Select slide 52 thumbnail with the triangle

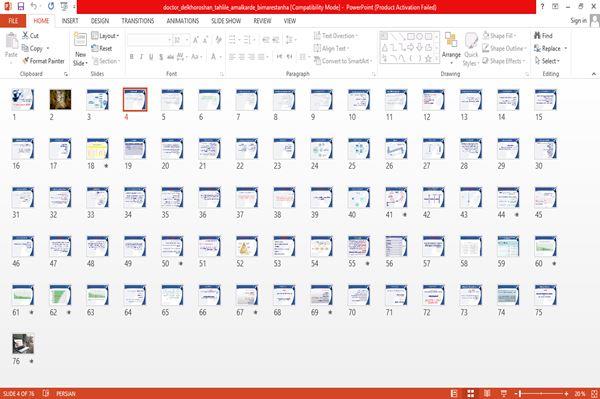pos(247,246)
